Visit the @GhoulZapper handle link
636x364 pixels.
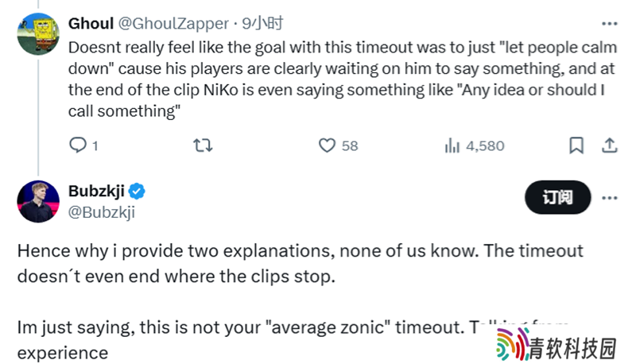tap(173, 24)
